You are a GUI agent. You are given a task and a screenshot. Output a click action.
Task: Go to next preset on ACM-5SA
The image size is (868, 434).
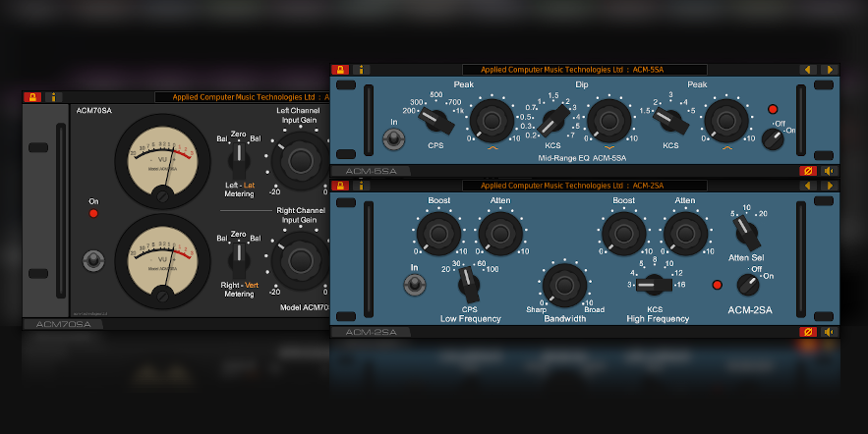pos(829,70)
